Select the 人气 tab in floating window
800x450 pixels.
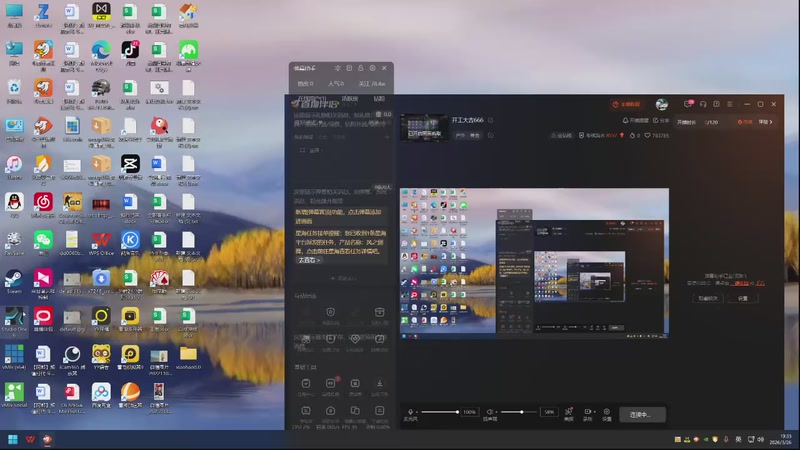pos(336,84)
